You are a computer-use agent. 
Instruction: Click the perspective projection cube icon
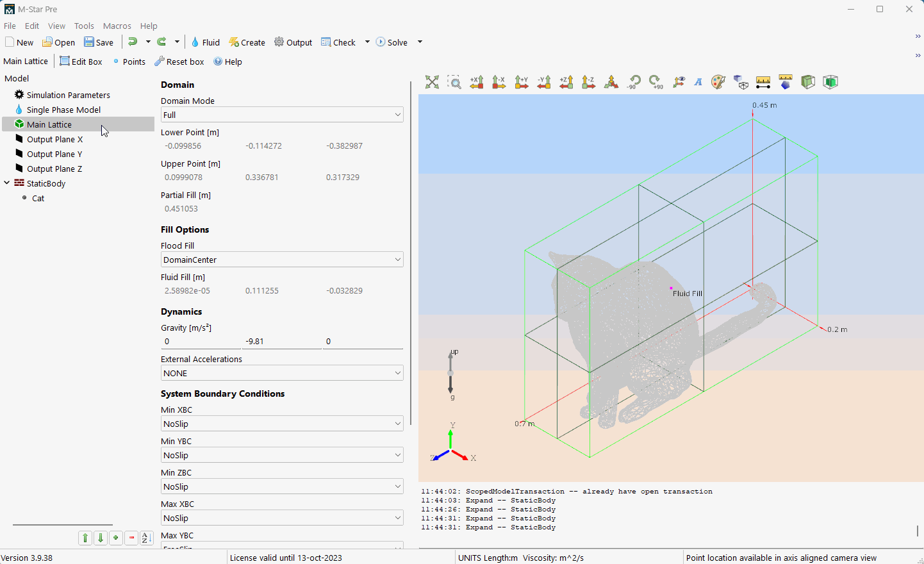pyautogui.click(x=741, y=82)
